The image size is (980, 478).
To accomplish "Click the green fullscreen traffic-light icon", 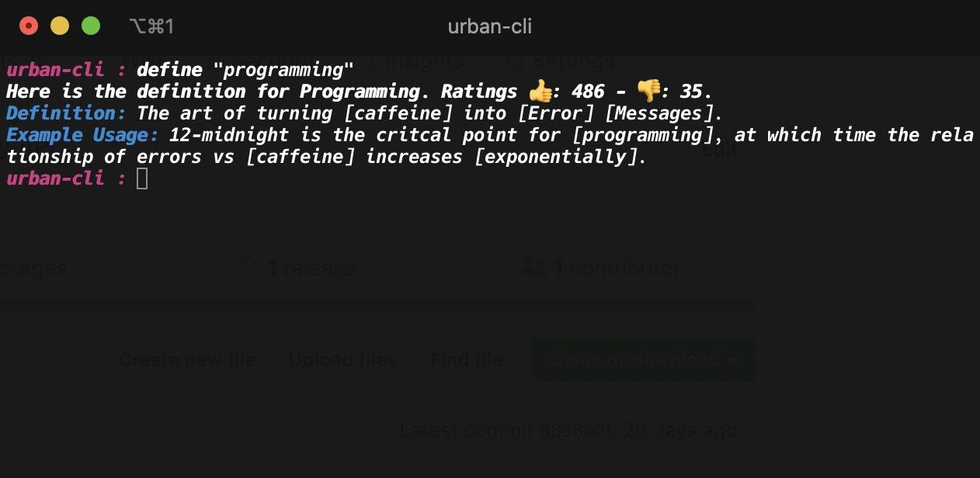I will pyautogui.click(x=91, y=25).
